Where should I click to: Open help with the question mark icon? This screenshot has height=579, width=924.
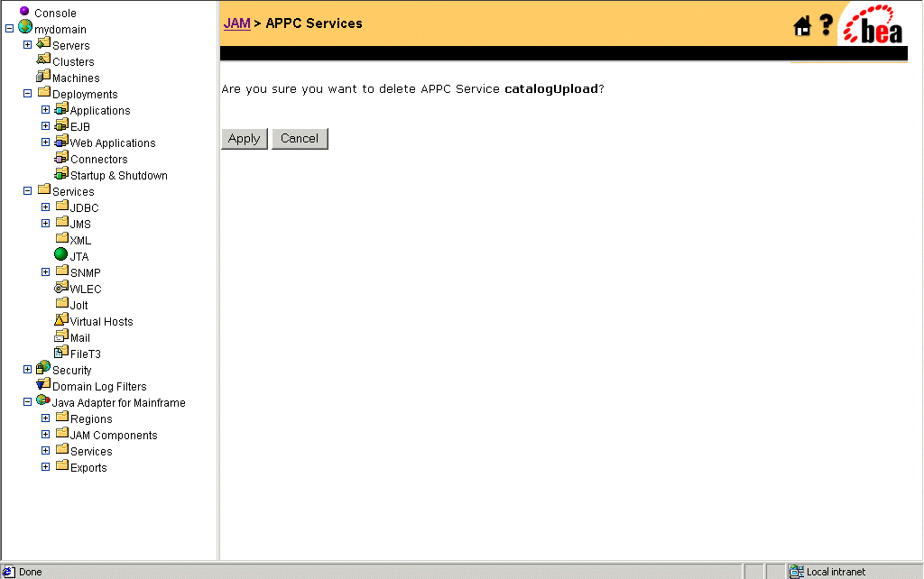coord(827,24)
